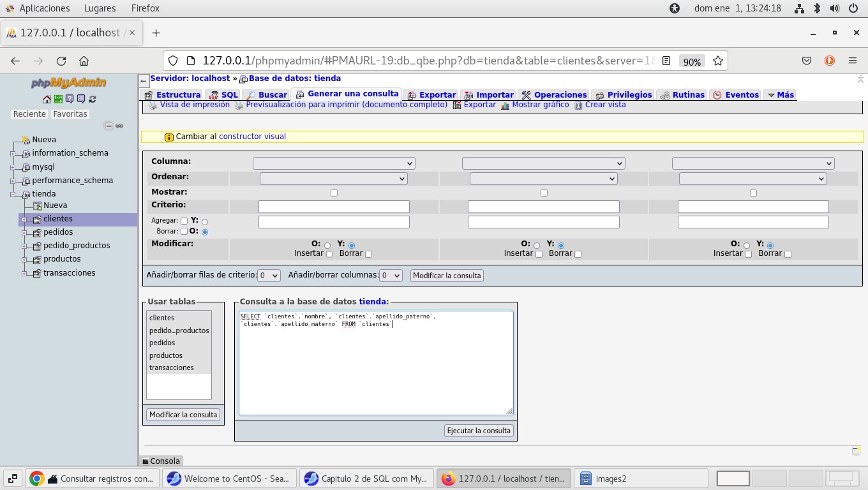Image resolution: width=868 pixels, height=490 pixels.
Task: Click the link chain icon in sidebar
Action: point(119,126)
